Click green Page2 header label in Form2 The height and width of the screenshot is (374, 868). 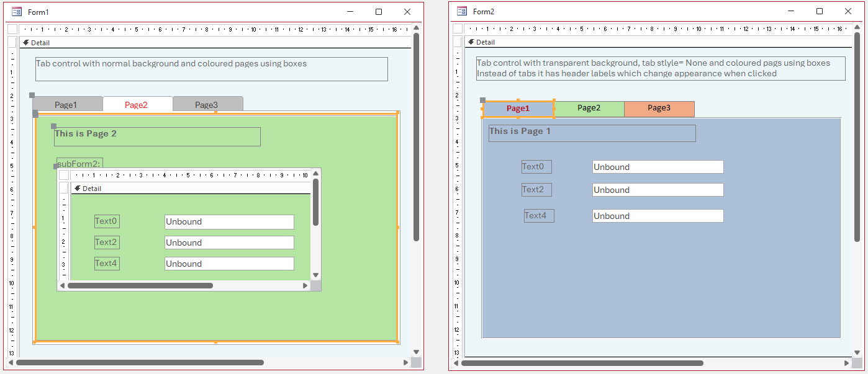point(589,109)
